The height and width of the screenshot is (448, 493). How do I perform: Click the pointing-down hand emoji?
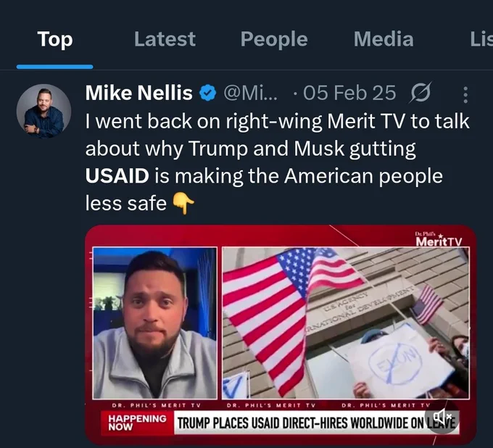coord(183,203)
